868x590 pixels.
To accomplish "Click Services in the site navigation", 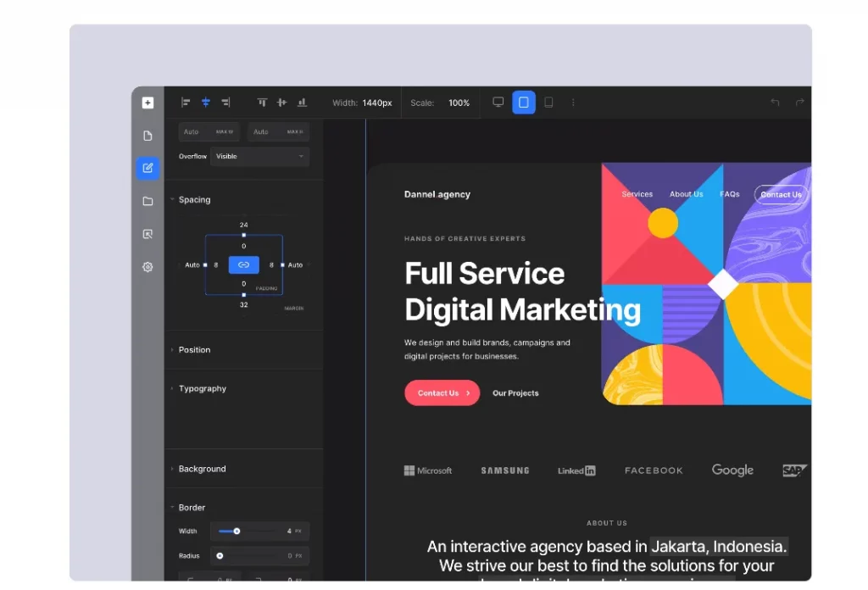I will point(637,194).
